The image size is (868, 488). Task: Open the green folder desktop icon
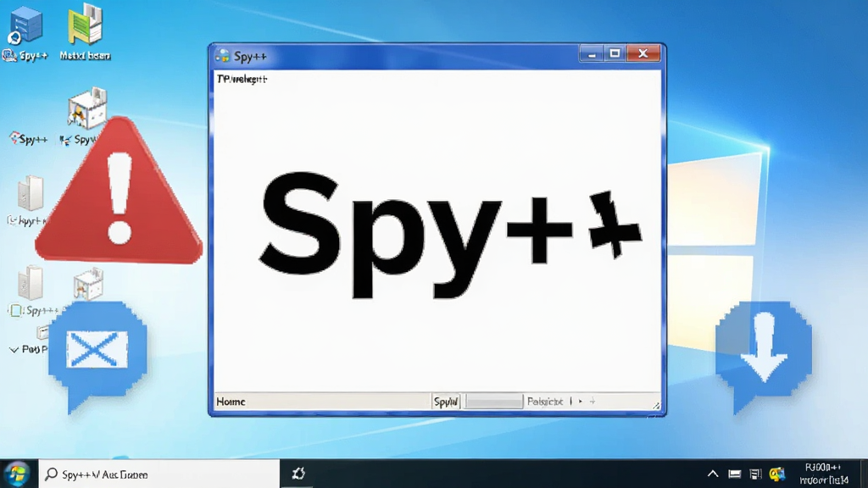pos(85,25)
